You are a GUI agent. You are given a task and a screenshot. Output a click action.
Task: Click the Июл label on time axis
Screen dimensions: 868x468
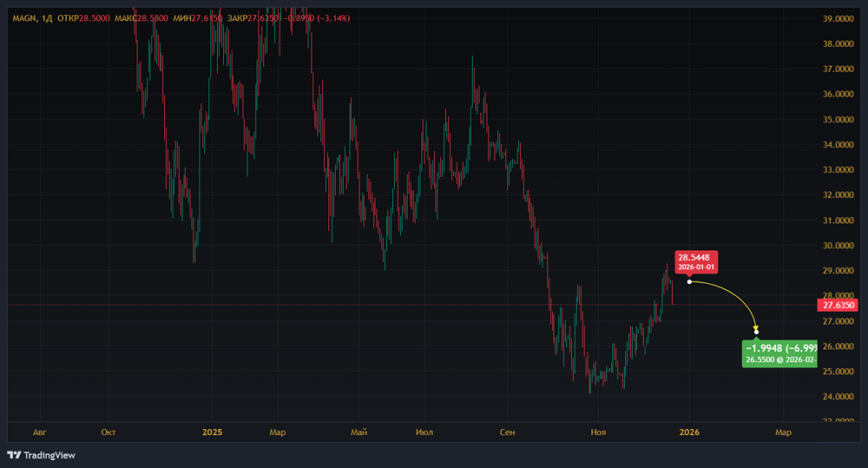tap(424, 432)
